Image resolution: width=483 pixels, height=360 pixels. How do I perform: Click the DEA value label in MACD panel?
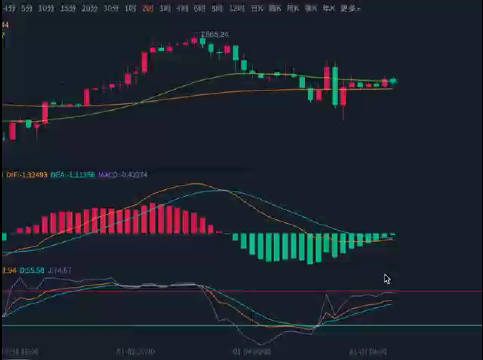coord(73,175)
